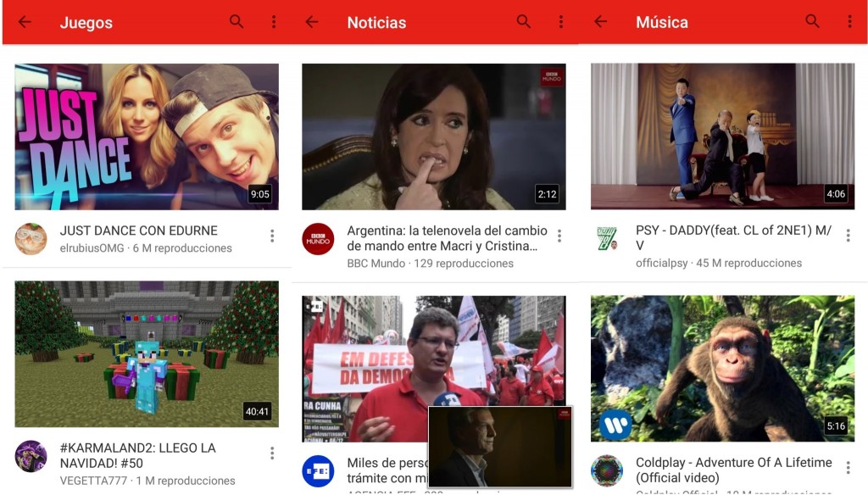Go back from the Juegos screen
This screenshot has height=495, width=868.
coord(25,22)
